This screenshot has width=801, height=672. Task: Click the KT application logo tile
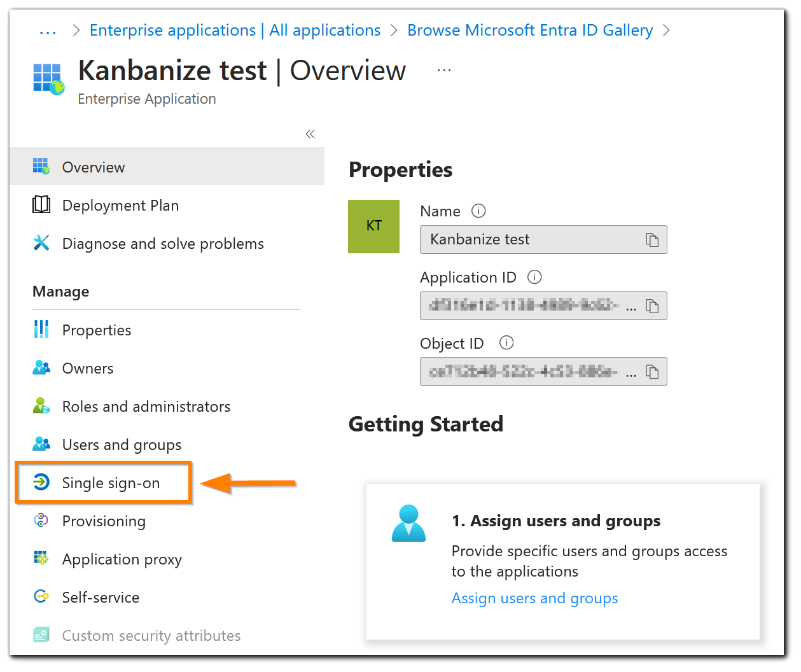pyautogui.click(x=374, y=227)
